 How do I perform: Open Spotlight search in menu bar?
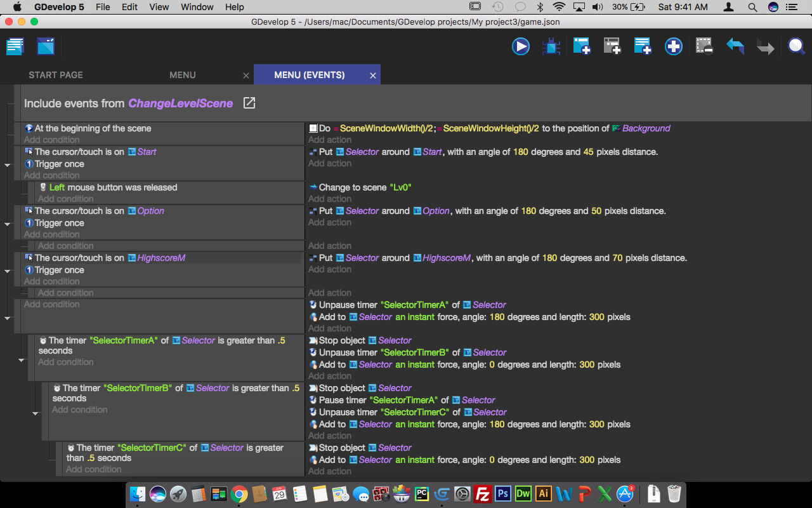coord(752,7)
